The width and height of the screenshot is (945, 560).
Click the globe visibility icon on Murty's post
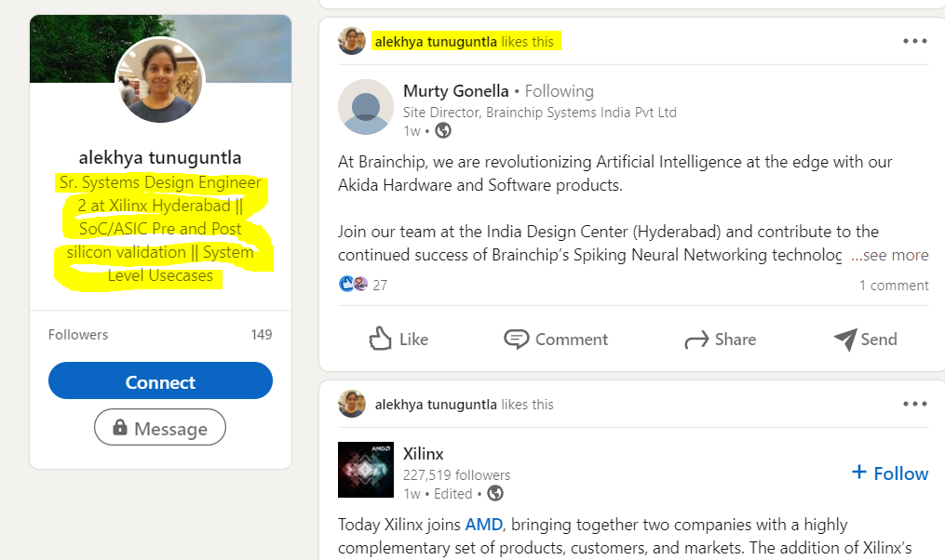click(443, 130)
